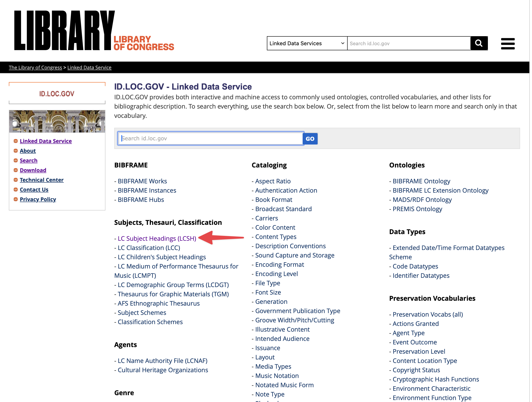Click orange arrow bullet beside About
The image size is (532, 402).
click(x=16, y=151)
